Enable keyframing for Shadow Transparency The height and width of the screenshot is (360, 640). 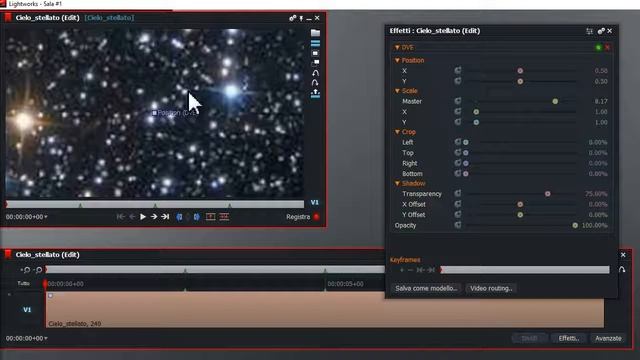[458, 193]
